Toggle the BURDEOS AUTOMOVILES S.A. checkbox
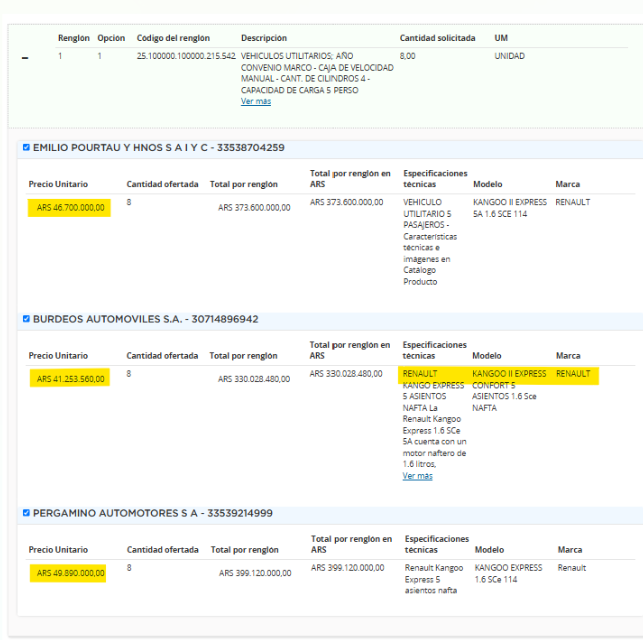 (26, 319)
